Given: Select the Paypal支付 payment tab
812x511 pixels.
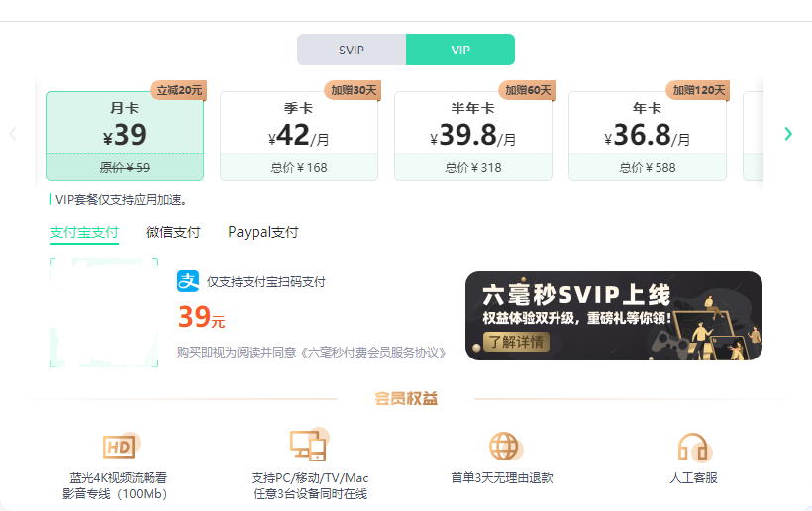Looking at the screenshot, I should (263, 232).
